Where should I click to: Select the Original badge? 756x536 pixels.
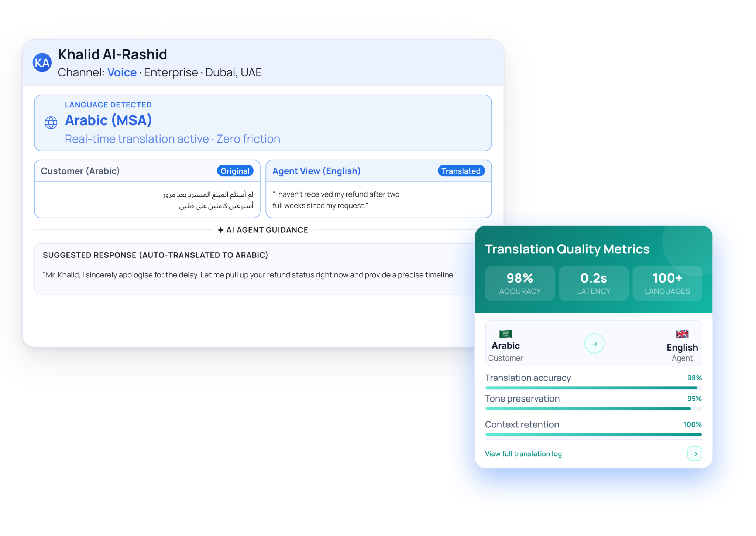pyautogui.click(x=235, y=171)
